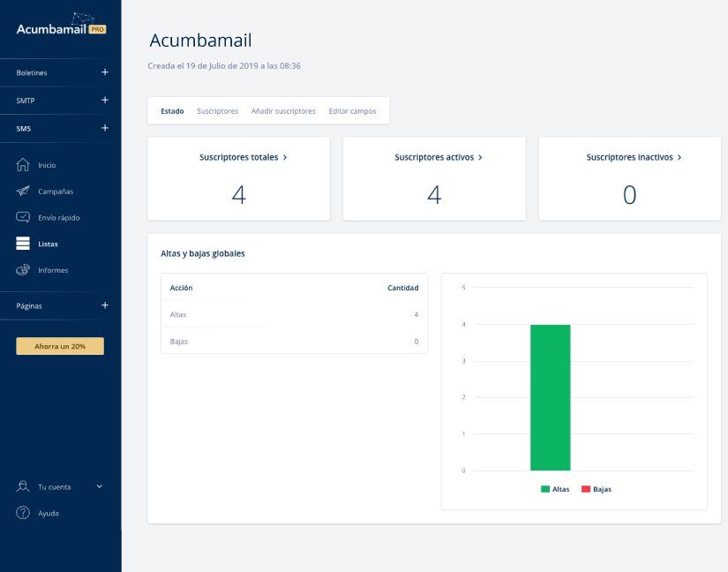Screen dimensions: 728x572
Task: Toggle the red Bajas legend swatch
Action: click(x=586, y=489)
